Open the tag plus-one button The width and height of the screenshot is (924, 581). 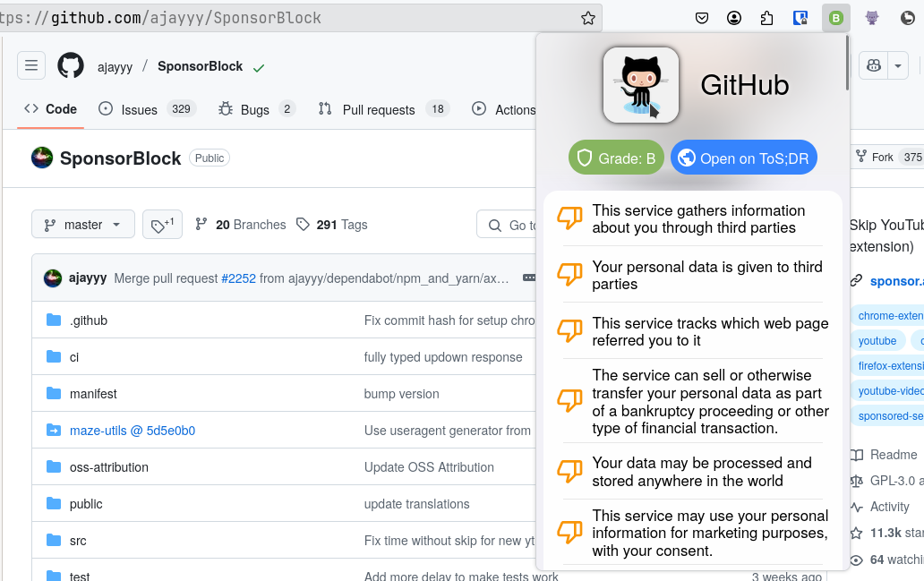pos(162,225)
